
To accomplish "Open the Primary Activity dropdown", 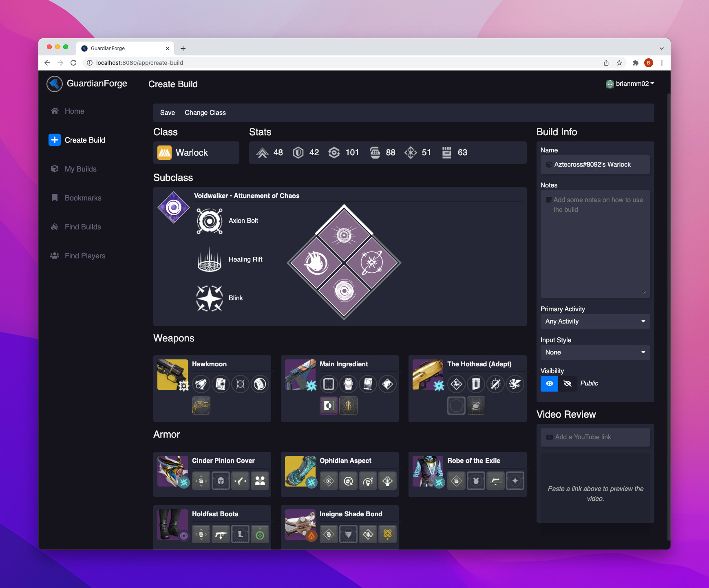I will tap(595, 322).
